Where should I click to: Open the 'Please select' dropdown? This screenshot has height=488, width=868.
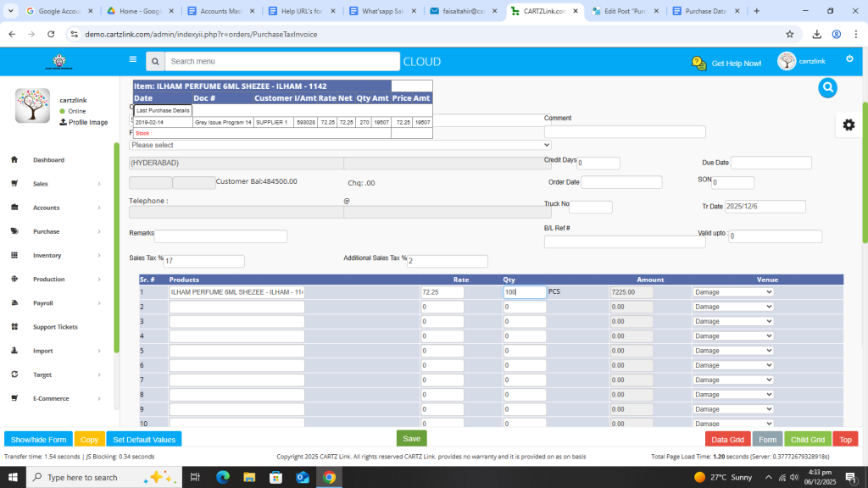coord(339,145)
